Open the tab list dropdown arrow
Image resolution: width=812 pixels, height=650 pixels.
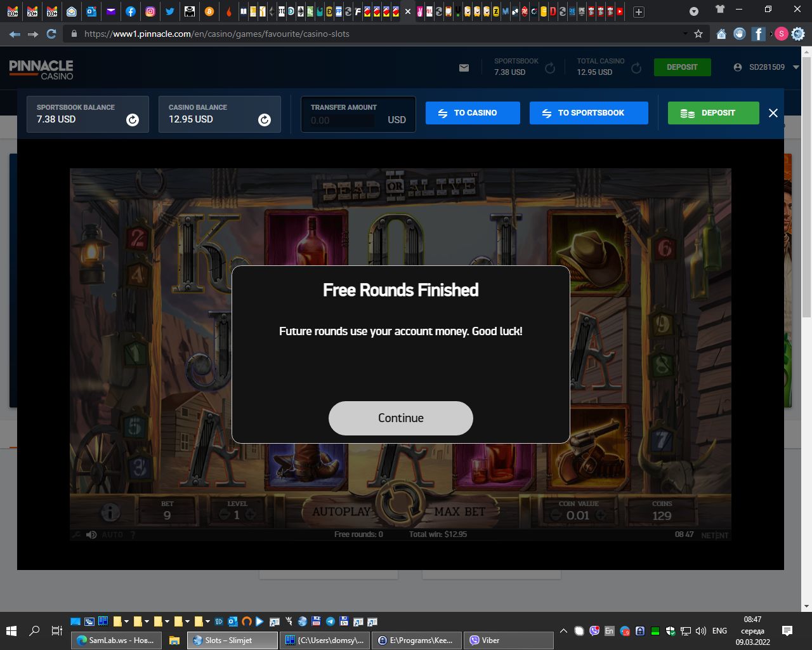coord(694,11)
